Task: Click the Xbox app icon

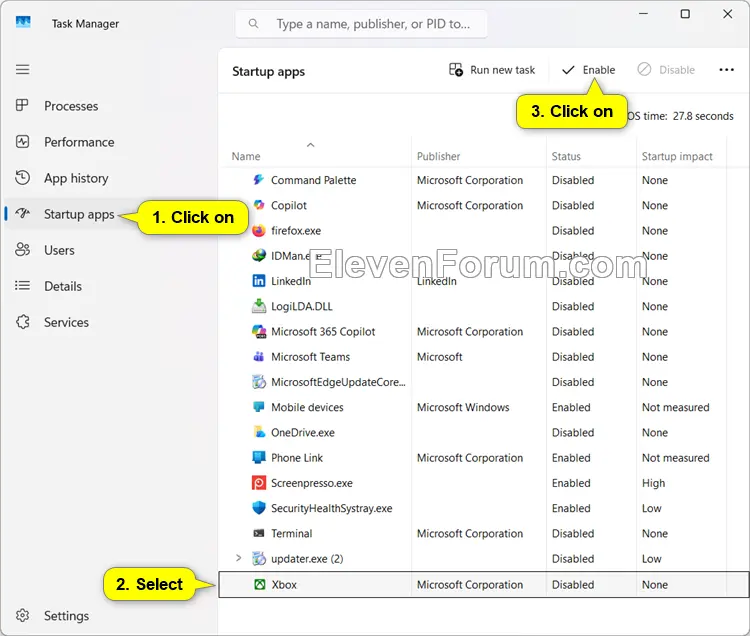Action: [260, 584]
